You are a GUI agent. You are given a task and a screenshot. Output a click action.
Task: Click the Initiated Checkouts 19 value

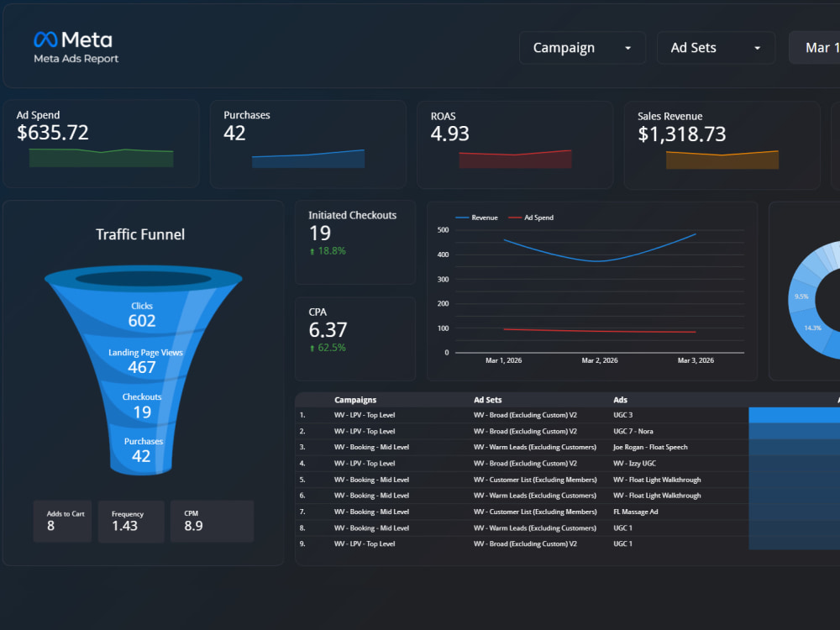[x=320, y=233]
